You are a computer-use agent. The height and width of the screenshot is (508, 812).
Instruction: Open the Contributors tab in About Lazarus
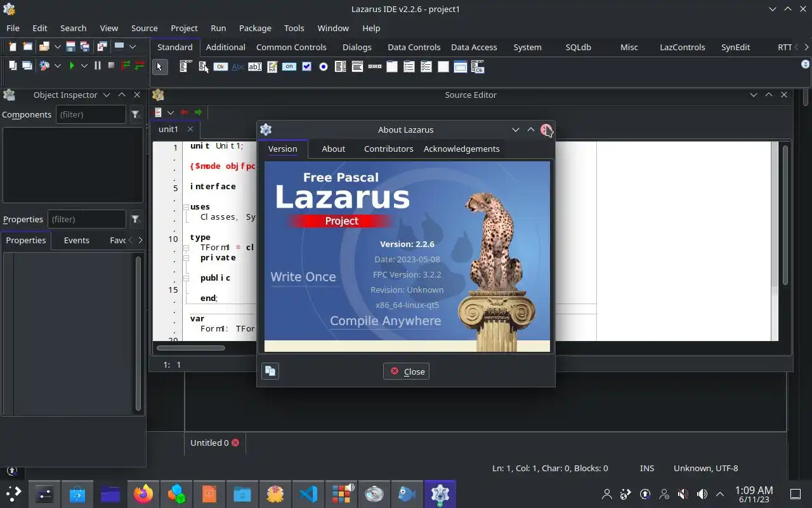(388, 149)
